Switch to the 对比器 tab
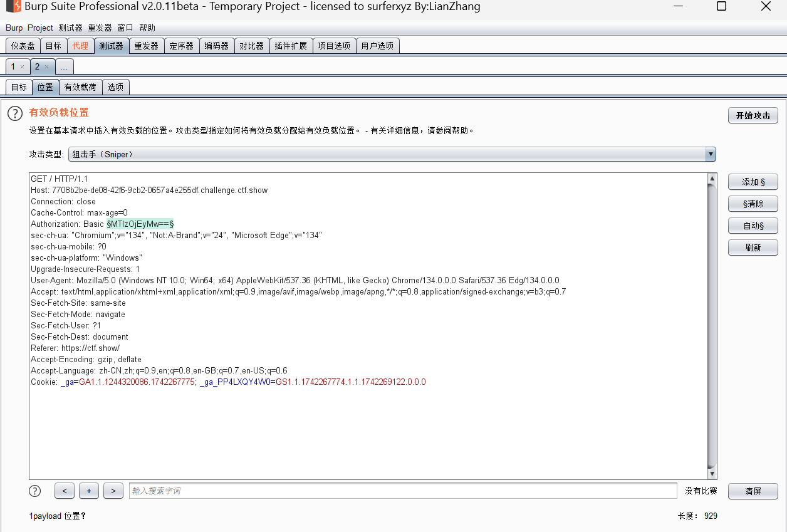 [252, 46]
